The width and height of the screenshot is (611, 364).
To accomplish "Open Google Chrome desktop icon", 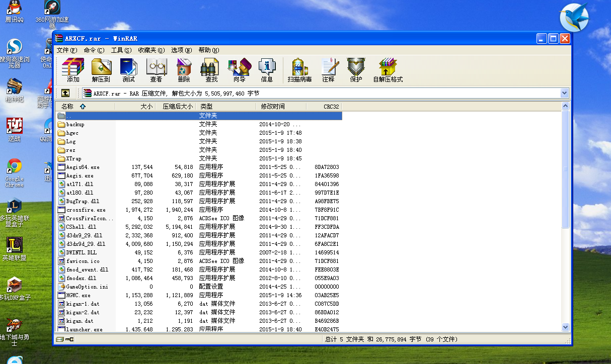I will click(x=14, y=173).
